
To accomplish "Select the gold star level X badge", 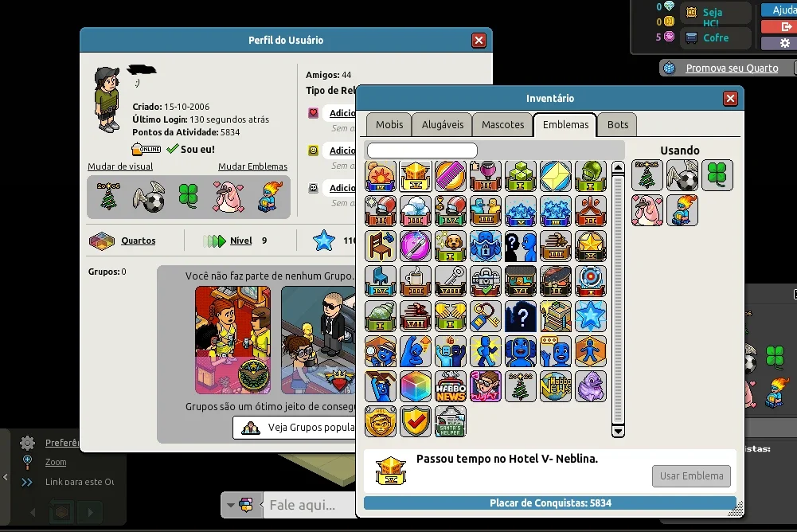I will 591,246.
